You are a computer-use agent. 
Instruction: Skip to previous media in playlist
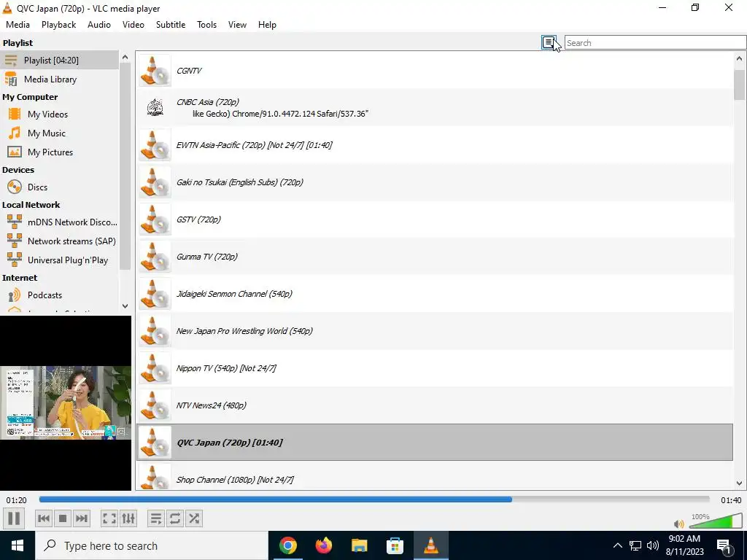pos(44,518)
